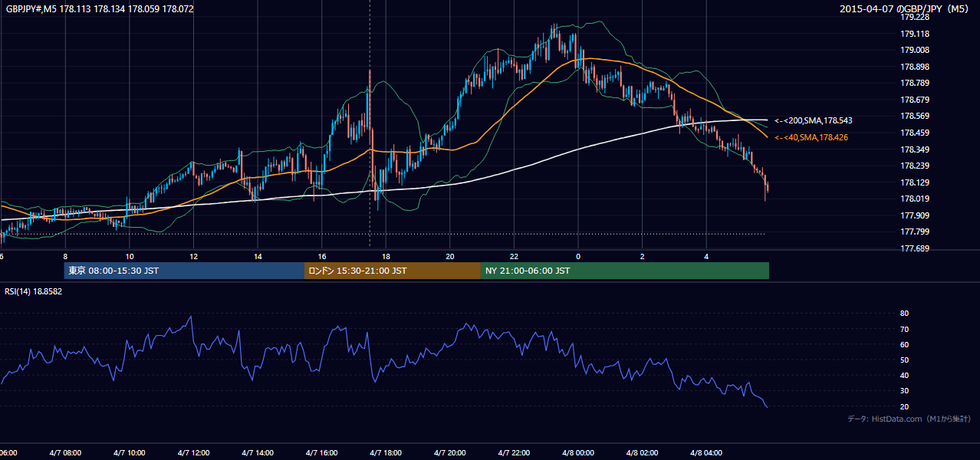Click the 177.909 price axis label
The width and height of the screenshot is (980, 460).
point(915,215)
